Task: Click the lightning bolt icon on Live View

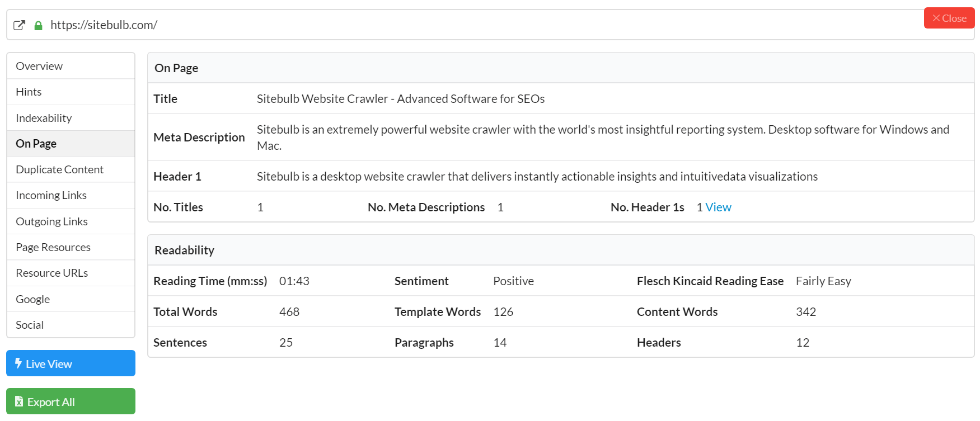Action: click(18, 363)
